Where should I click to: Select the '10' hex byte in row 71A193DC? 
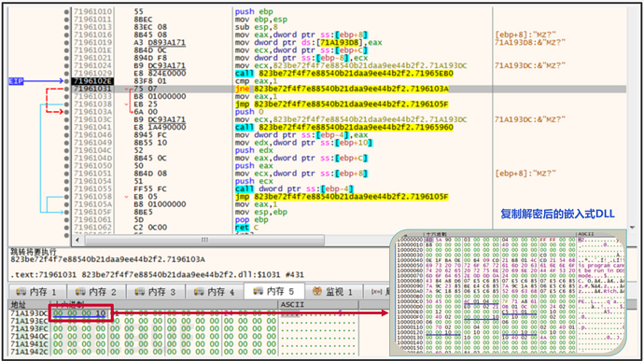point(101,313)
